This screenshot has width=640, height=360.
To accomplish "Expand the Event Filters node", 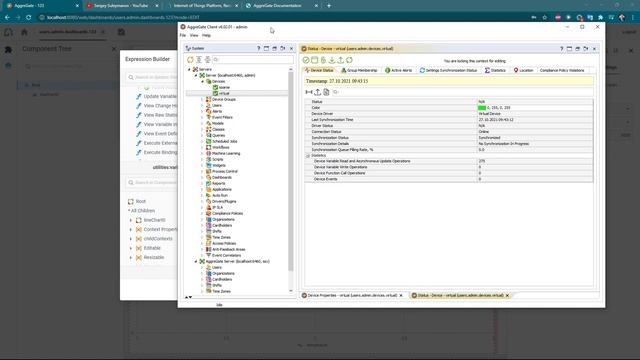I will [202, 118].
